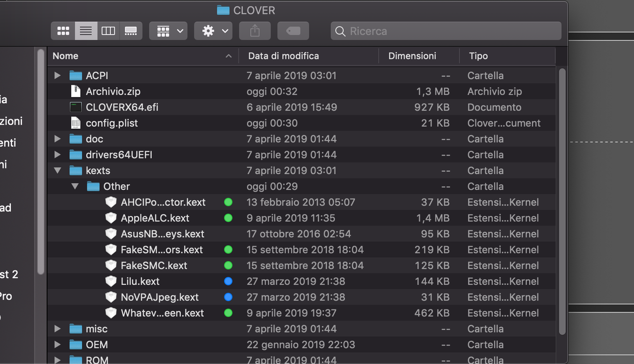634x364 pixels.
Task: Select the NoVPAJpeg.kext icon
Action: pos(111,297)
